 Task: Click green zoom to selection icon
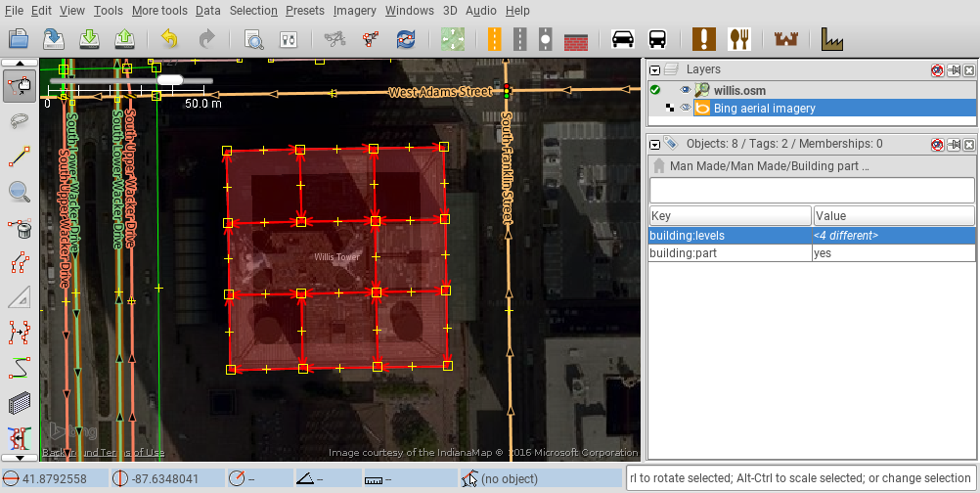(x=452, y=39)
